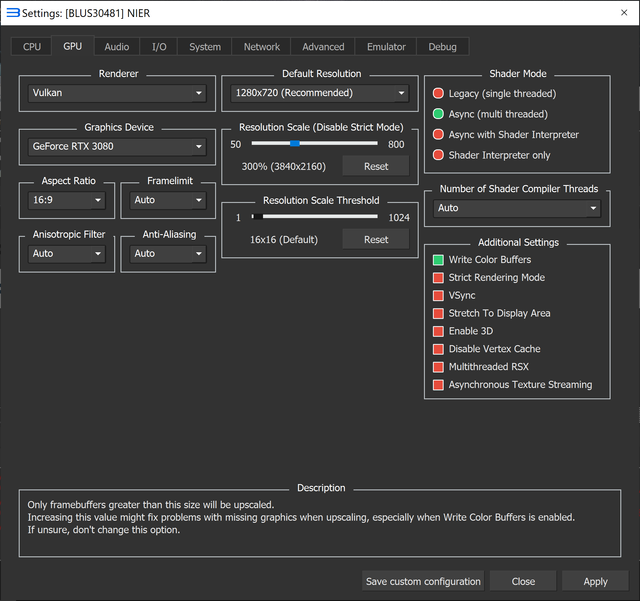The width and height of the screenshot is (640, 601).
Task: Expand the Framelimit dropdown
Action: point(168,200)
